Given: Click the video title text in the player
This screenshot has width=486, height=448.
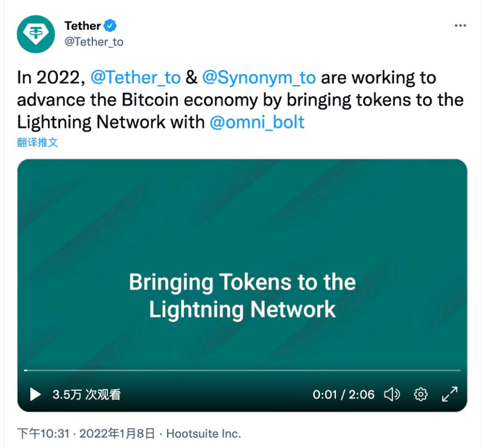Looking at the screenshot, I should point(242,296).
